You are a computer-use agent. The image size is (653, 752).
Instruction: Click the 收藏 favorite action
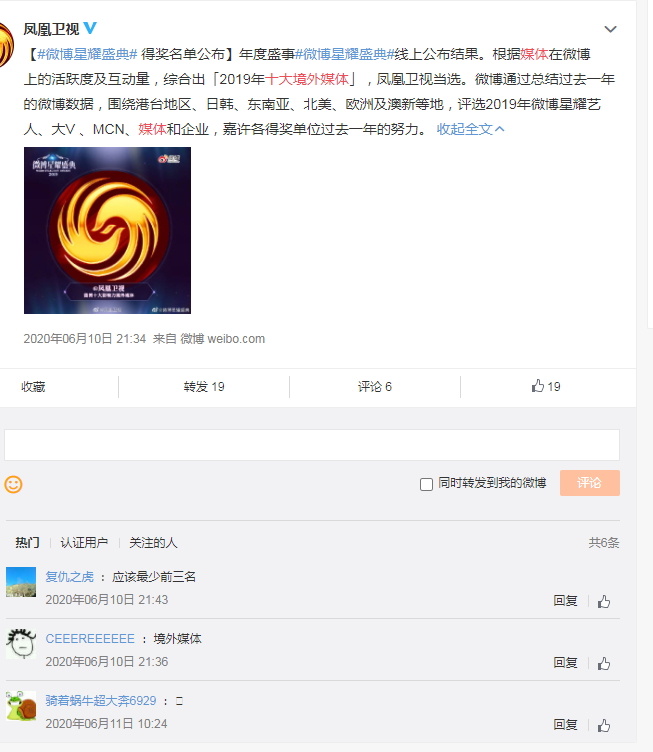[33, 387]
